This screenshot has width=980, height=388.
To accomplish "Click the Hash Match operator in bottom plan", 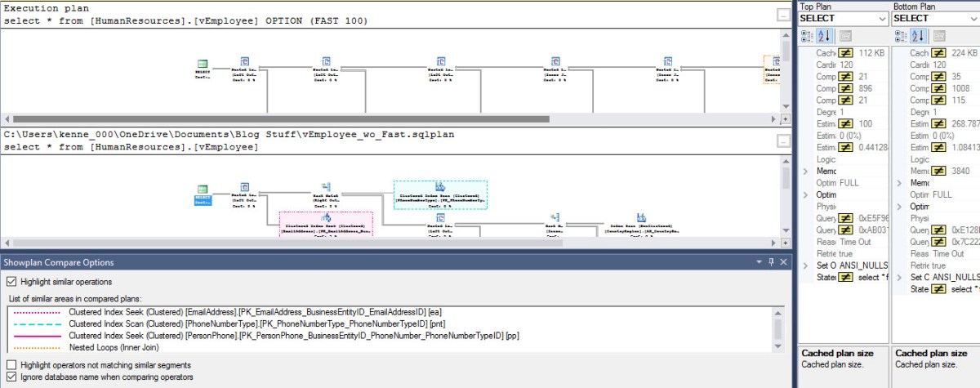I will click(x=326, y=188).
